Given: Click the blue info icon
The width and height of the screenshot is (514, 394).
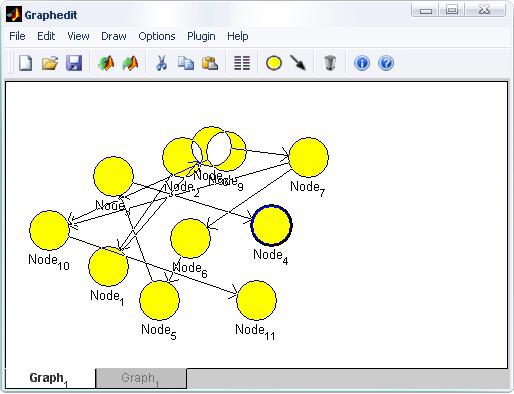Looking at the screenshot, I should [362, 63].
